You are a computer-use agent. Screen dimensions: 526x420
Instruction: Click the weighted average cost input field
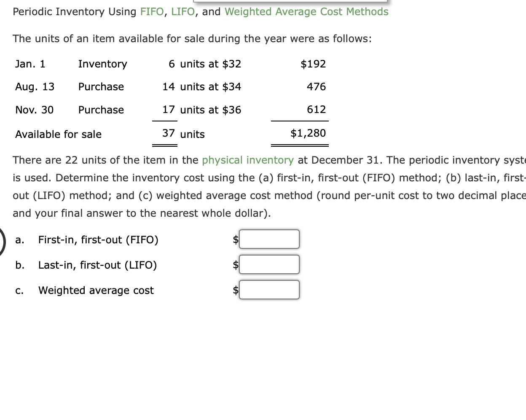click(269, 290)
